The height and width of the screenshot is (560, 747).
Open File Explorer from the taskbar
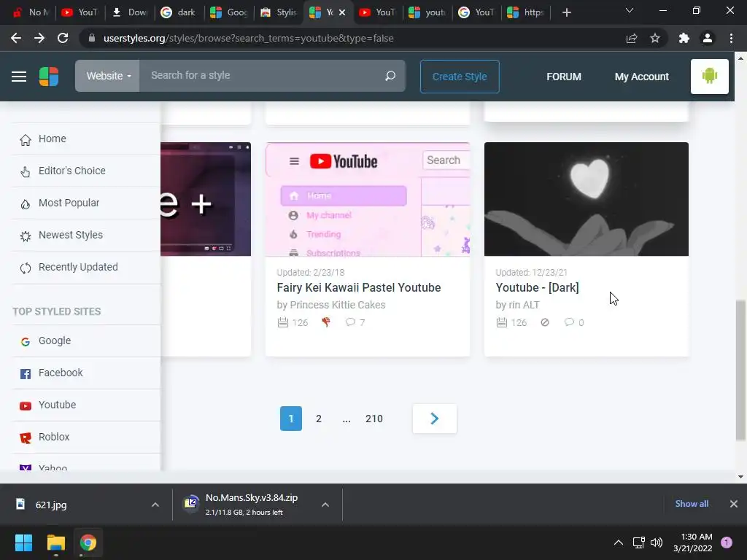(x=55, y=542)
